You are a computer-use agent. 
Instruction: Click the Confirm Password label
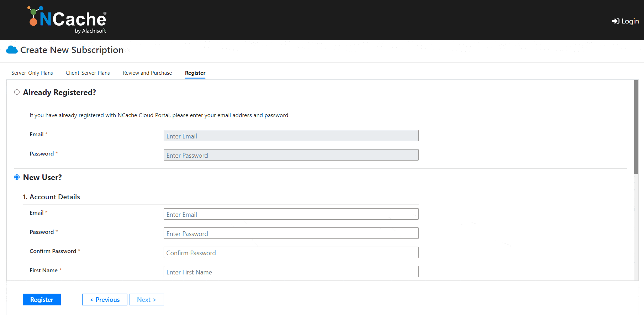pos(53,251)
